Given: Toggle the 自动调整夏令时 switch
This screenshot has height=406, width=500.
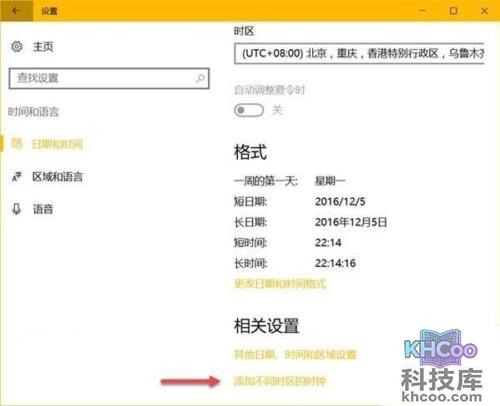Looking at the screenshot, I should pos(249,110).
